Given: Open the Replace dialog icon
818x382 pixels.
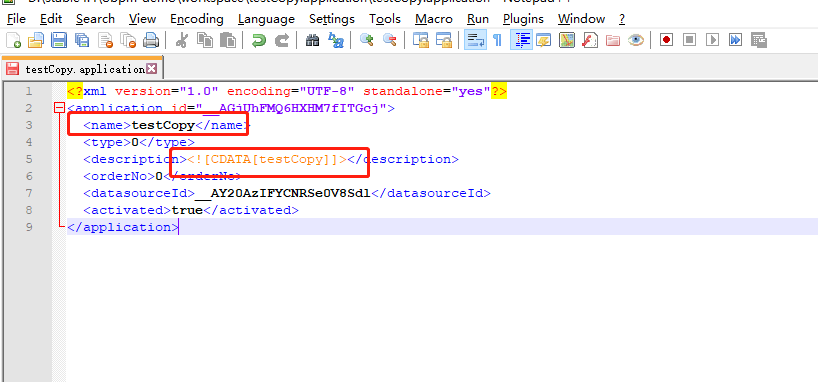Looking at the screenshot, I should pos(335,40).
